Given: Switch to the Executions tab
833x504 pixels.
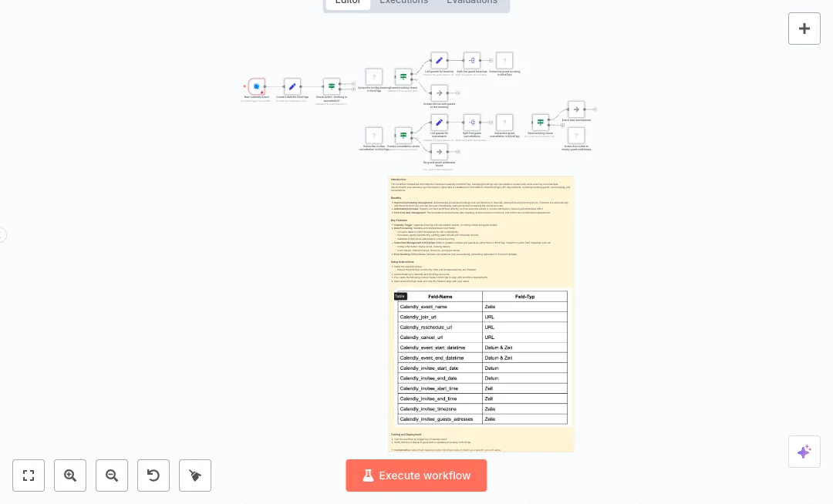Looking at the screenshot, I should 403,2.
